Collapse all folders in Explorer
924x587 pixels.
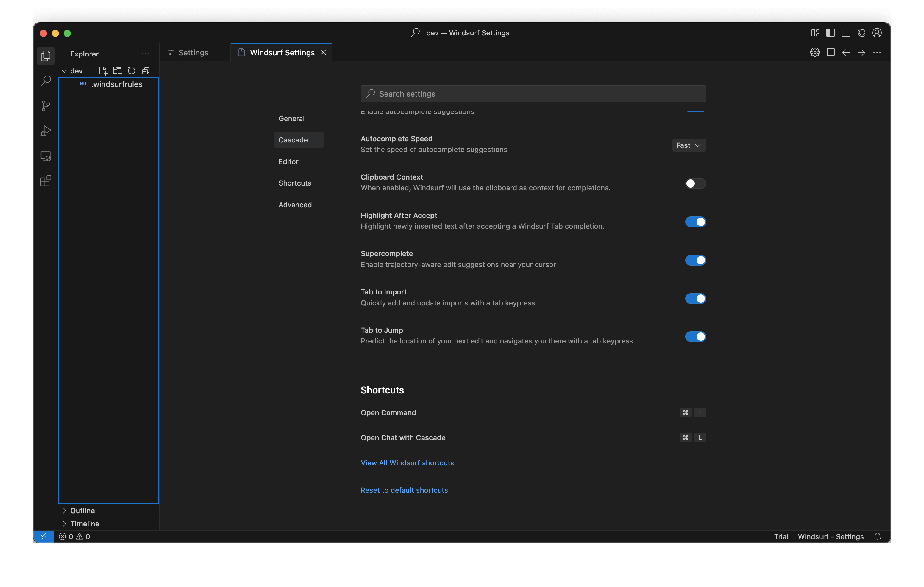(146, 70)
